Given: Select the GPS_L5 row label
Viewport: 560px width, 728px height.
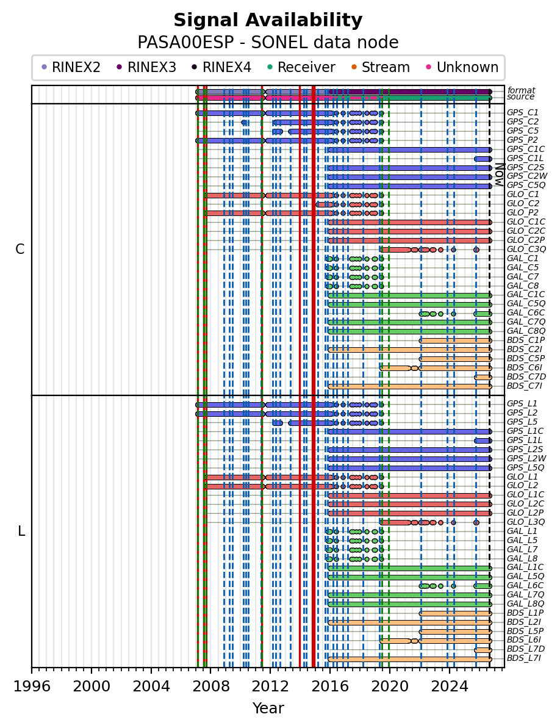Looking at the screenshot, I should coord(522,422).
